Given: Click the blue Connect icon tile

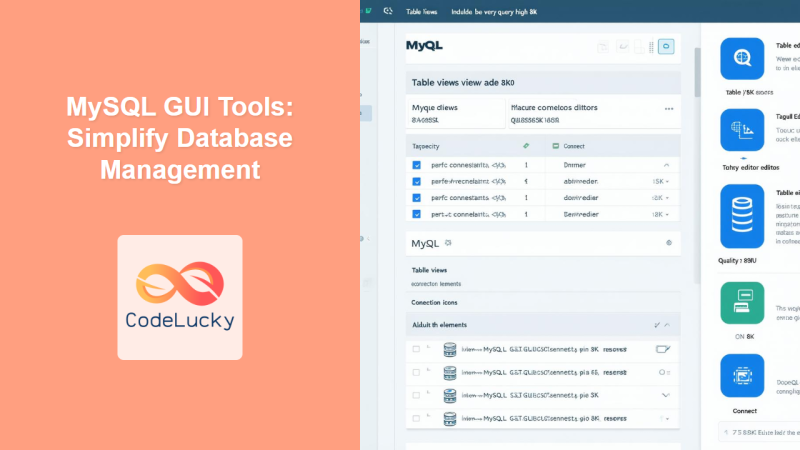Looking at the screenshot, I should coord(742,375).
